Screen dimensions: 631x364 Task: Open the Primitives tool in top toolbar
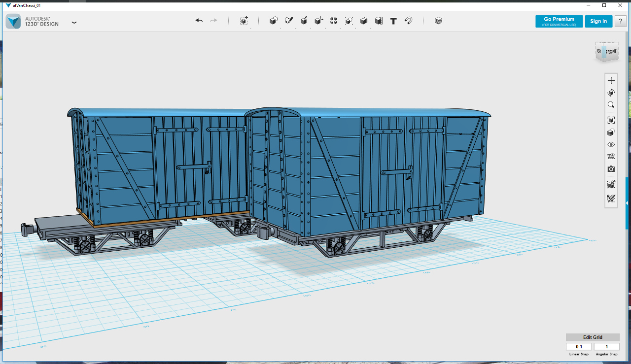pyautogui.click(x=274, y=21)
